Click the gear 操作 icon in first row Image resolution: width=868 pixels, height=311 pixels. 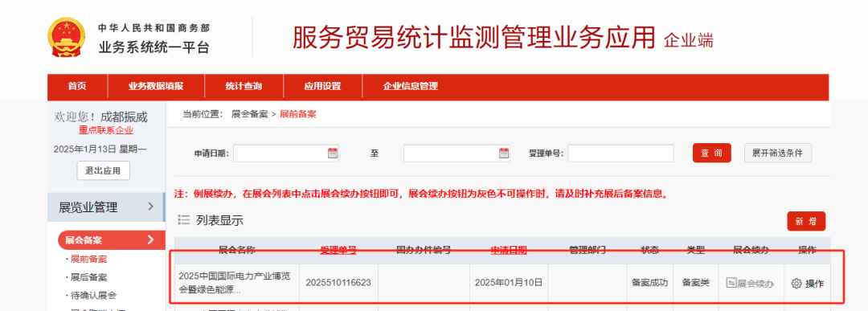[x=796, y=284]
